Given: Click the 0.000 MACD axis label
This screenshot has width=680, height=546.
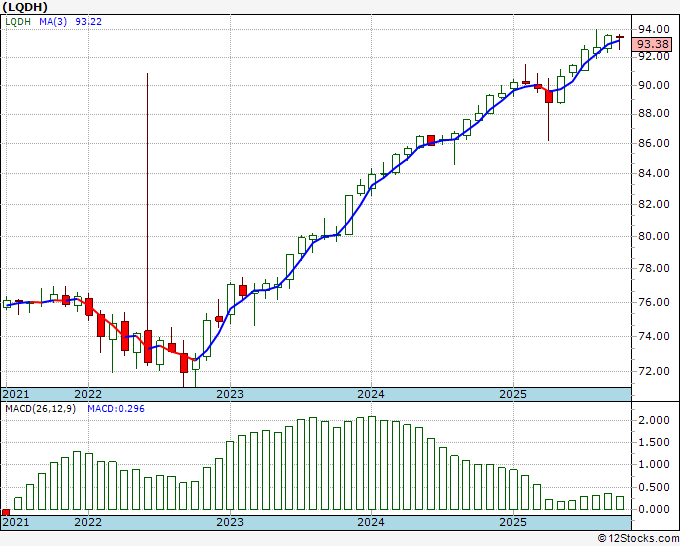Looking at the screenshot, I should coord(654,509).
